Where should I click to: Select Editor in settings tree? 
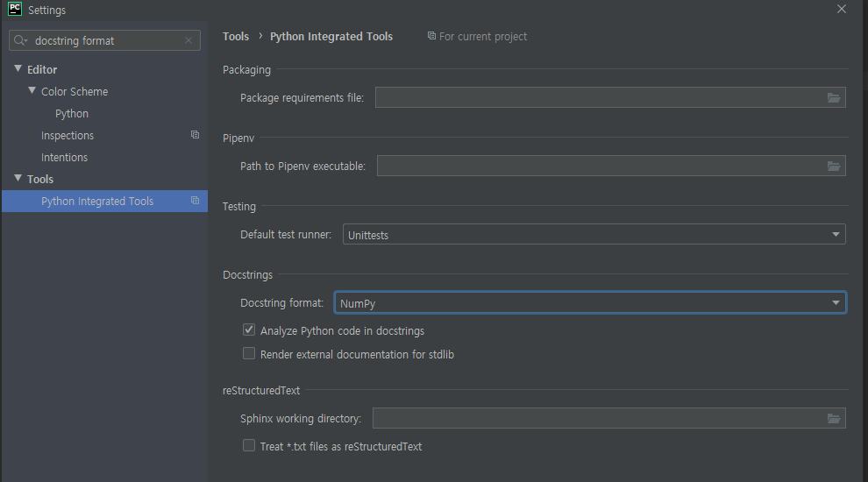[42, 70]
